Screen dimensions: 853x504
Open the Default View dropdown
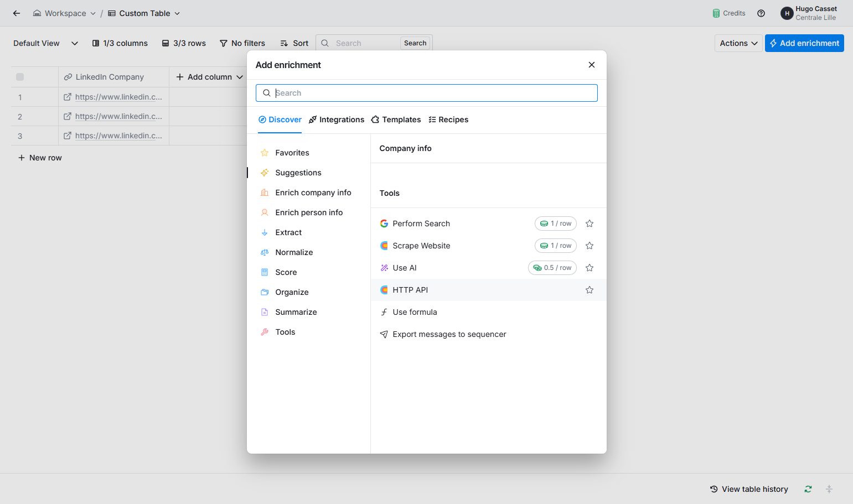tap(46, 43)
